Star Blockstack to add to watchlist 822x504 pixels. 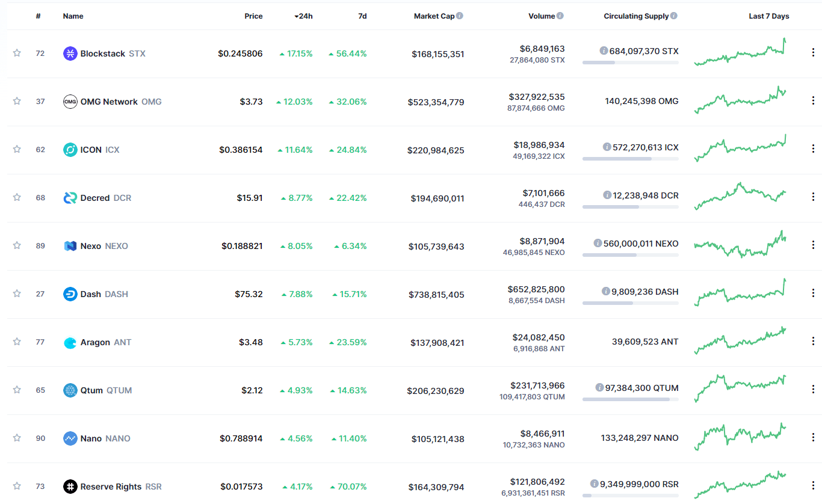[17, 53]
